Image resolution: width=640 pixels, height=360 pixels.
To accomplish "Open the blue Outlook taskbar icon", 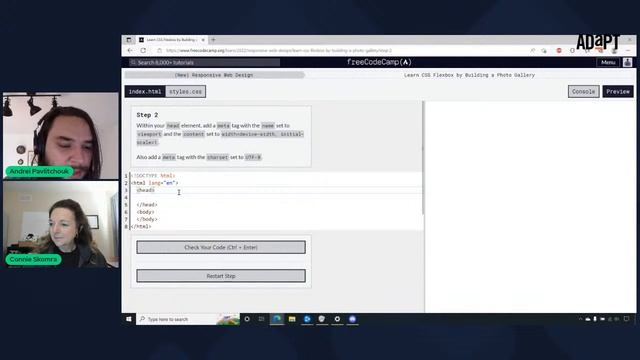I will click(x=307, y=319).
